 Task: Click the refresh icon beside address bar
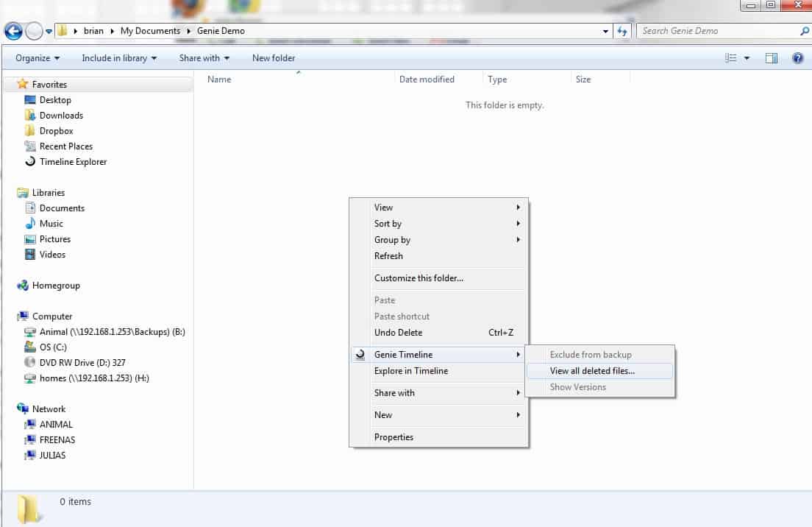click(x=622, y=31)
